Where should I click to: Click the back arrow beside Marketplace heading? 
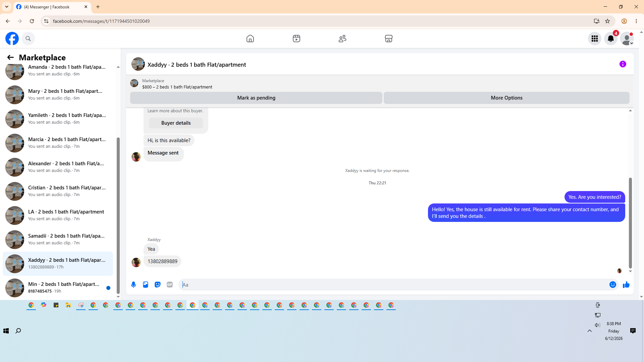10,58
